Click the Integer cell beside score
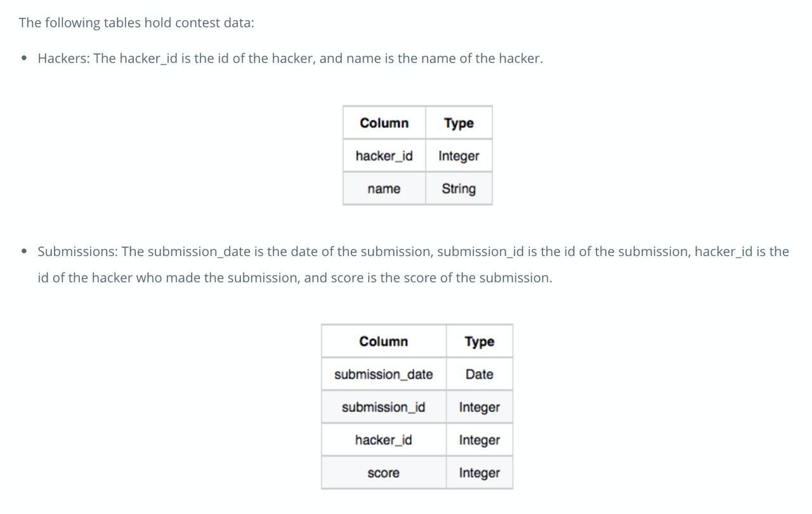Screen dimensions: 812x514 (480, 473)
